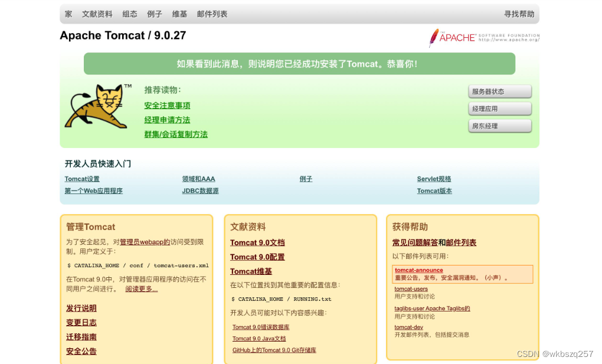Image resolution: width=602 pixels, height=364 pixels.
Task: Open the 例子 link under developer quick start
Action: tap(306, 179)
